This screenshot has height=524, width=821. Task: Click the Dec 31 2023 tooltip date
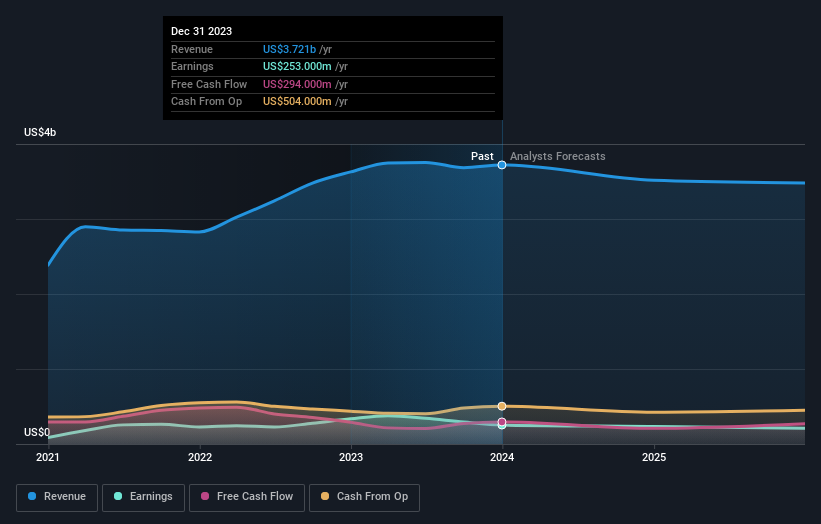(x=202, y=31)
